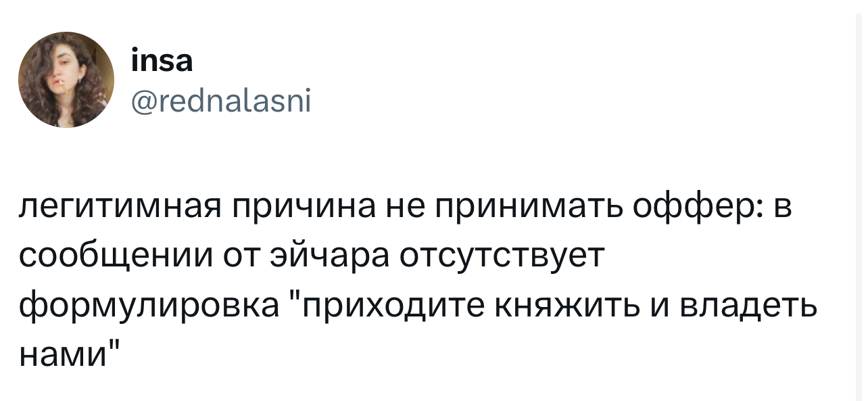Viewport: 868px width, 401px height.
Task: Click the last word "нами" of the tweet
Action: point(63,352)
